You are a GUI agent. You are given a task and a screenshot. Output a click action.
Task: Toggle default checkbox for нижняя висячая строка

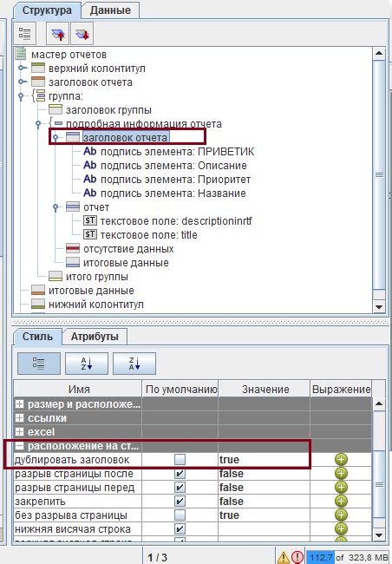180,528
